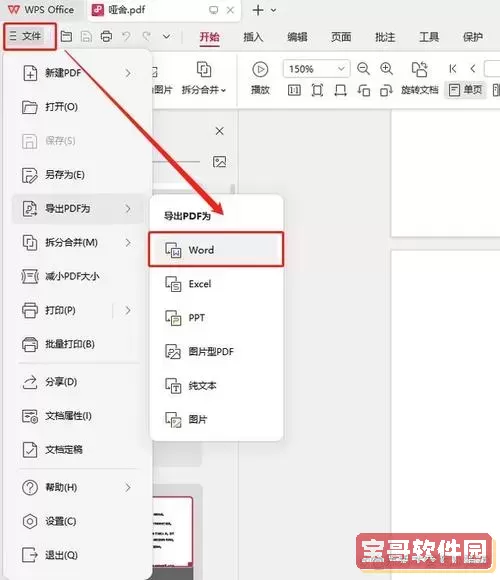This screenshot has height=580, width=500.
Task: Expand the quick access toolbar dropdown
Action: tap(167, 37)
